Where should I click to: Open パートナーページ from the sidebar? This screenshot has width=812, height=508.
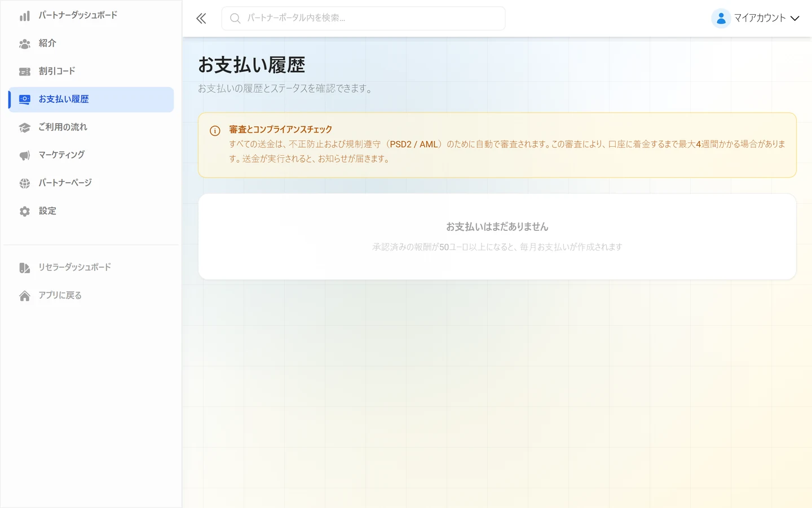point(91,183)
